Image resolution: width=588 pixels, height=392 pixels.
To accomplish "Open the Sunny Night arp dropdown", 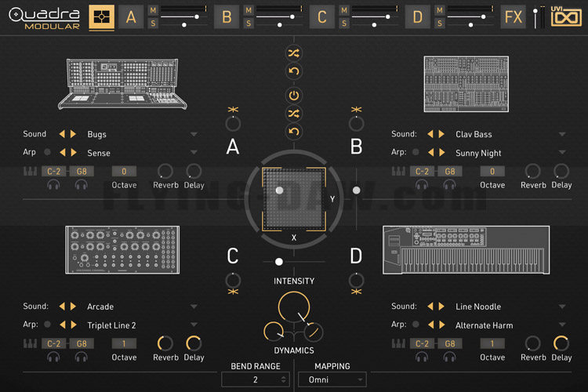I will (x=562, y=152).
